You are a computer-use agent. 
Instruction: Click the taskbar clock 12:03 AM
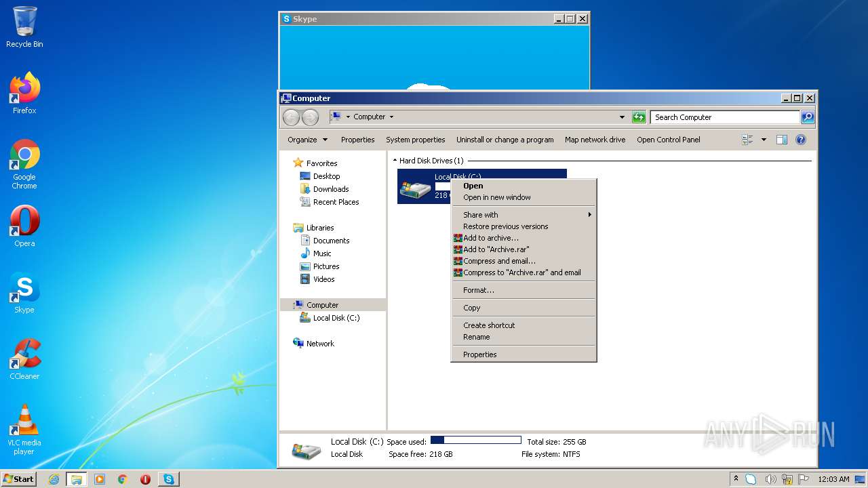point(833,479)
